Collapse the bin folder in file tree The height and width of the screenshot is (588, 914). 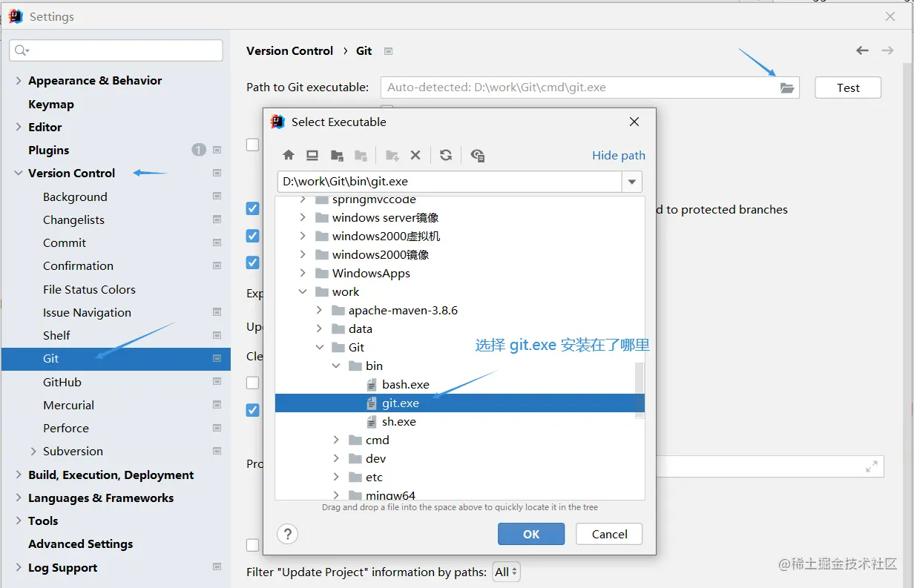coord(336,366)
